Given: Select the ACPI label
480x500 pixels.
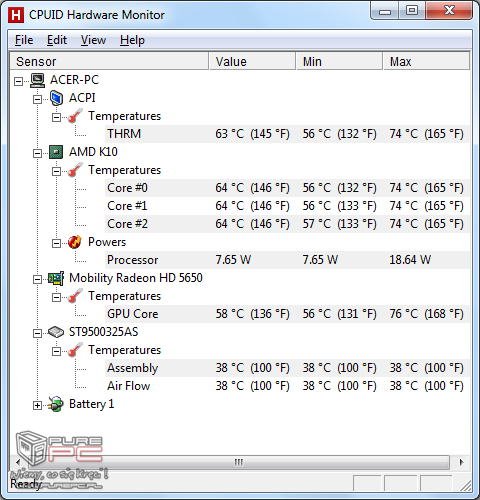Looking at the screenshot, I should [82, 98].
